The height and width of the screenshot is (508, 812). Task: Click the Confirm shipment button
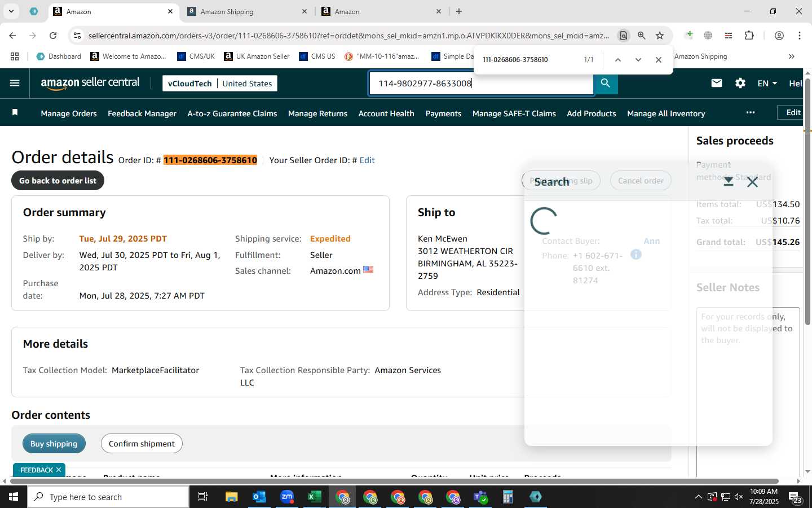[142, 444]
